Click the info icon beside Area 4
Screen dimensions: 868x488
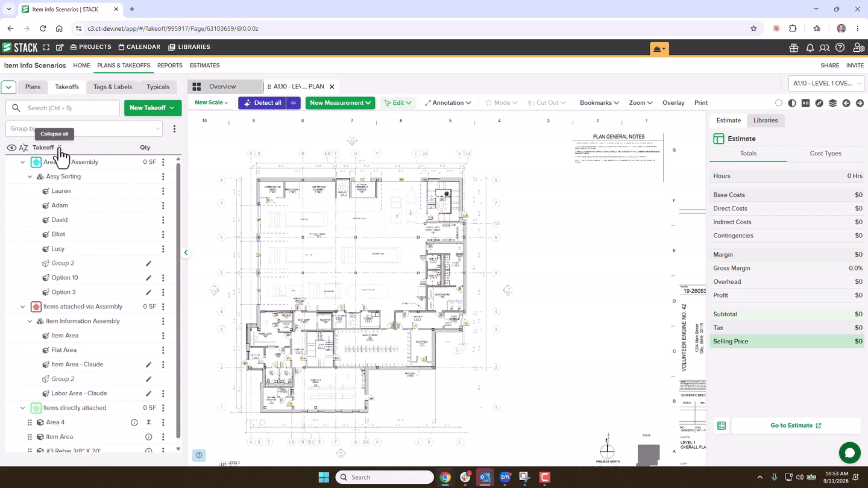[x=134, y=422]
